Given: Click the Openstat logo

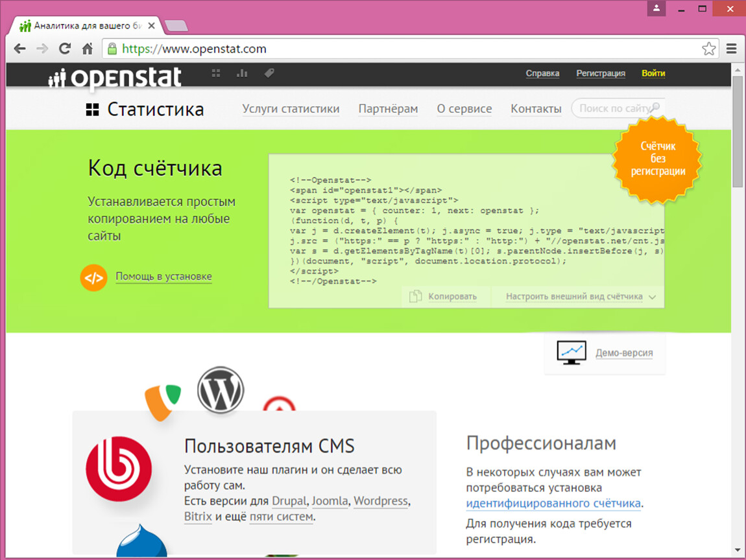Looking at the screenshot, I should 115,78.
